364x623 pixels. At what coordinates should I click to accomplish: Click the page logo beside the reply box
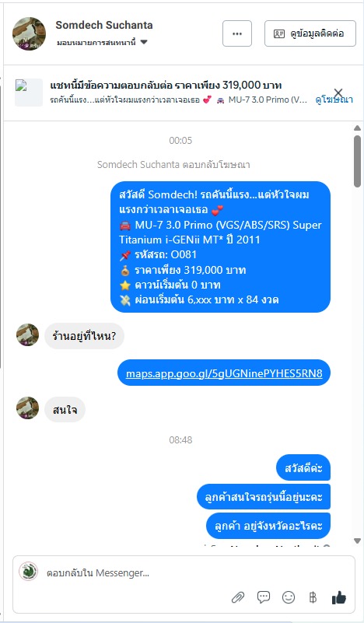click(28, 572)
